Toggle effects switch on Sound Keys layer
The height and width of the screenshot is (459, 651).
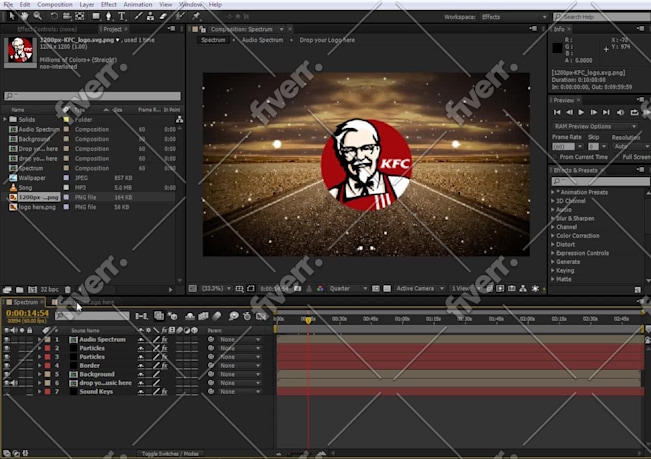[x=164, y=392]
